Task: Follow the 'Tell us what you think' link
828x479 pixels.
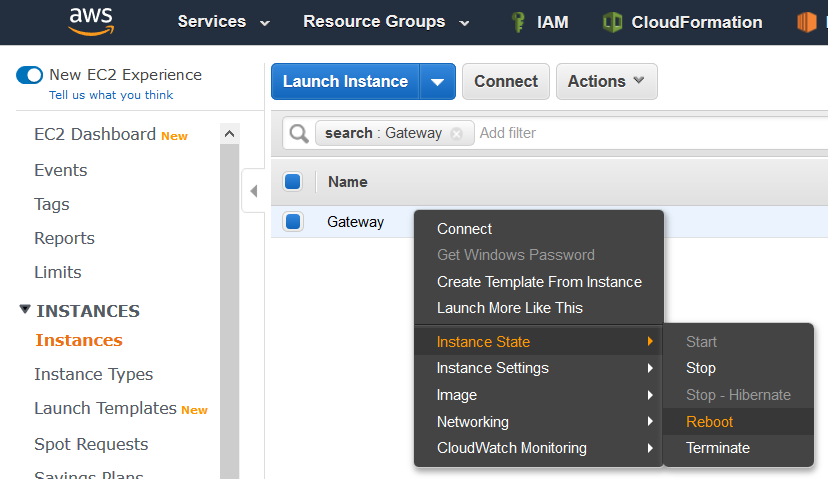Action: coord(111,95)
